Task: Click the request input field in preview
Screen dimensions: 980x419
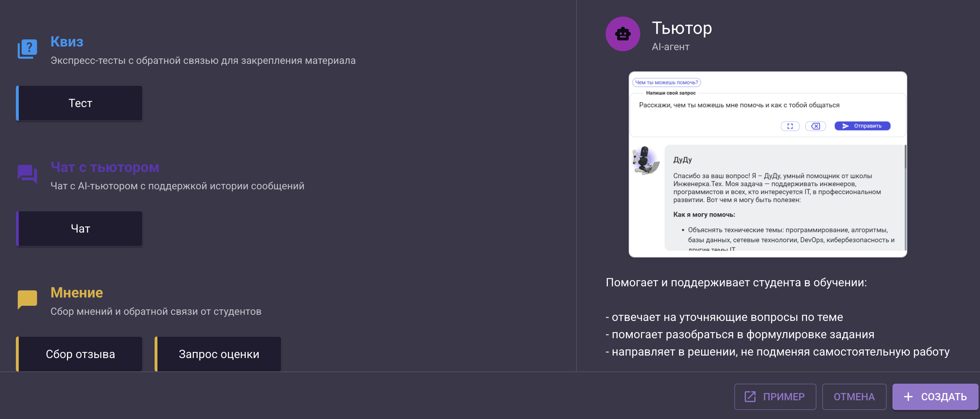Action: click(768, 115)
